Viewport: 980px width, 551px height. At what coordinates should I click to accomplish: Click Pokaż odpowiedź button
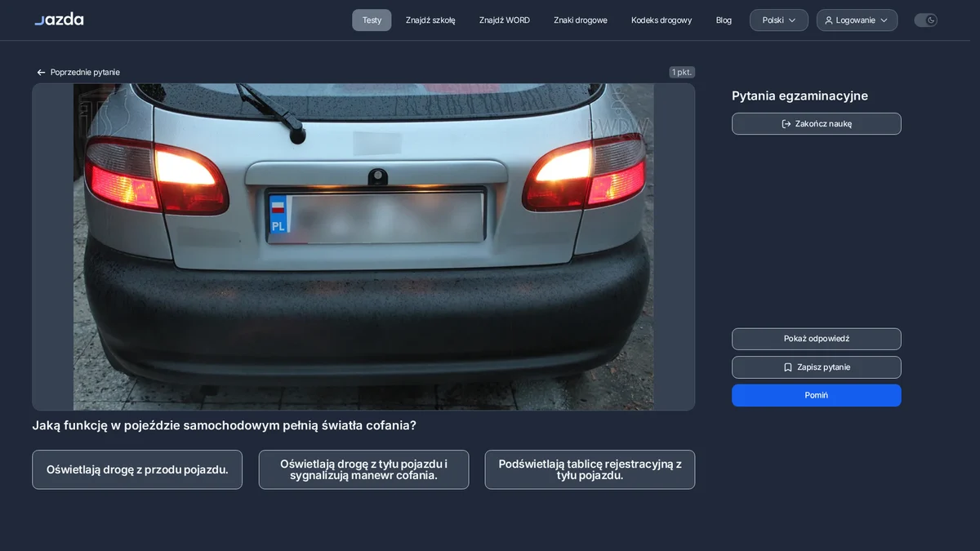[x=817, y=339]
